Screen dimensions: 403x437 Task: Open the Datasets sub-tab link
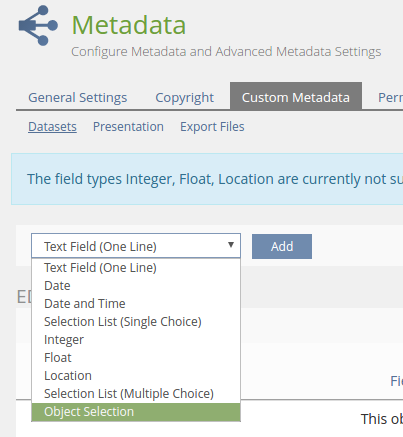tap(52, 127)
